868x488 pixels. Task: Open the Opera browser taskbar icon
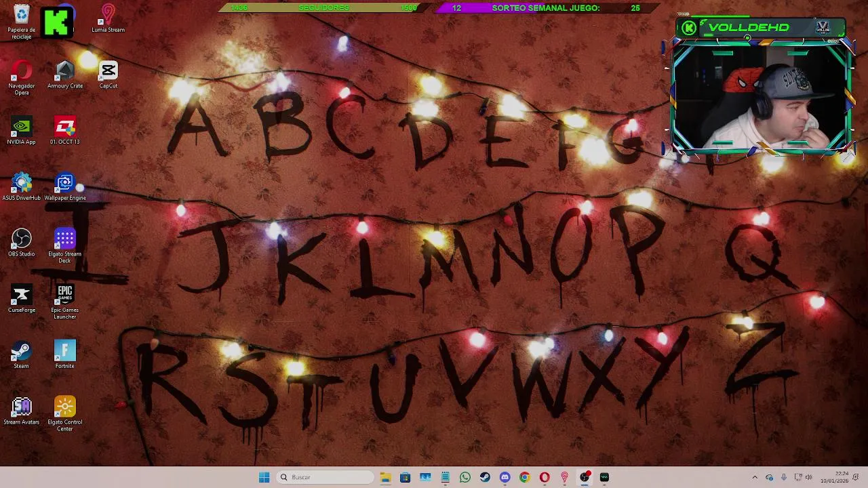(545, 477)
